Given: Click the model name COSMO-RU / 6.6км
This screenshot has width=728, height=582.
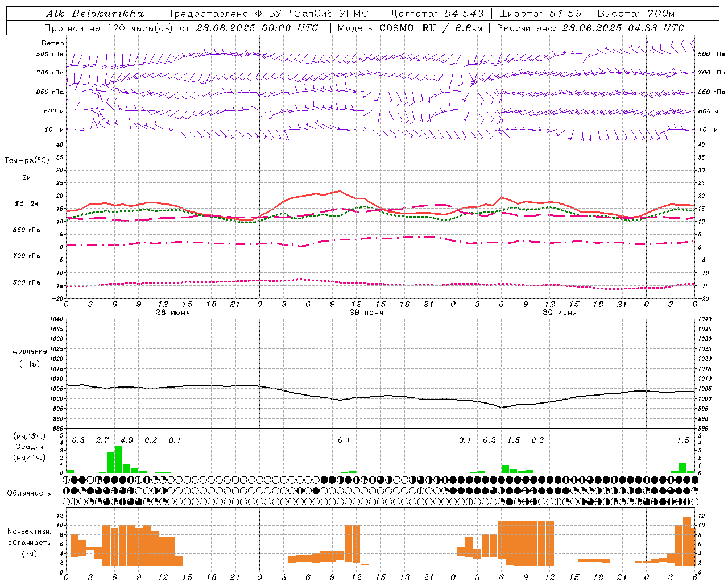Looking at the screenshot, I should [x=431, y=28].
